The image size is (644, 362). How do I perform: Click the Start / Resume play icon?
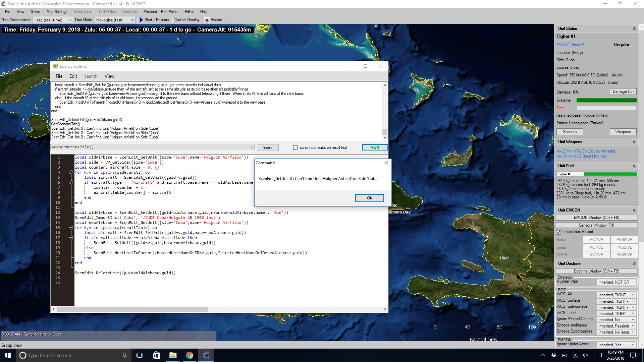coord(141,20)
